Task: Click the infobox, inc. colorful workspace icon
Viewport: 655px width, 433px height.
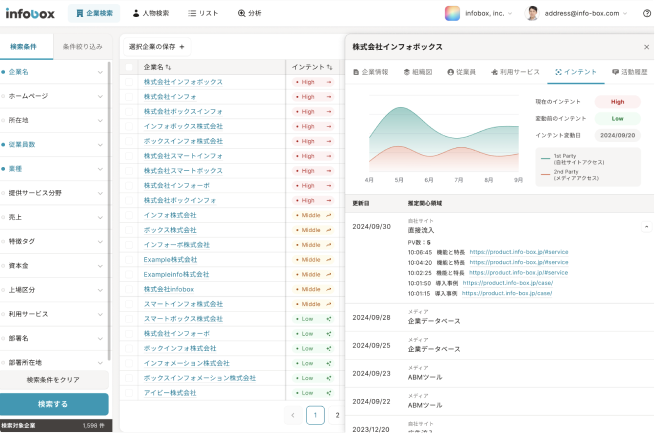Action: click(x=453, y=13)
